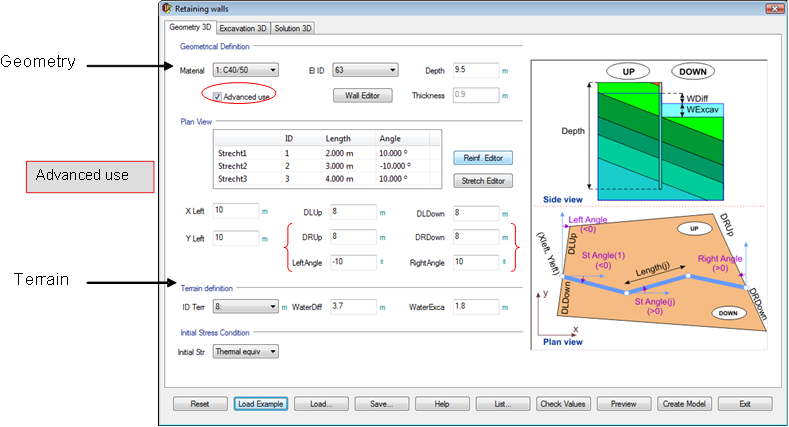Switch to the Geometry 3D tab
The height and width of the screenshot is (427, 789).
190,27
